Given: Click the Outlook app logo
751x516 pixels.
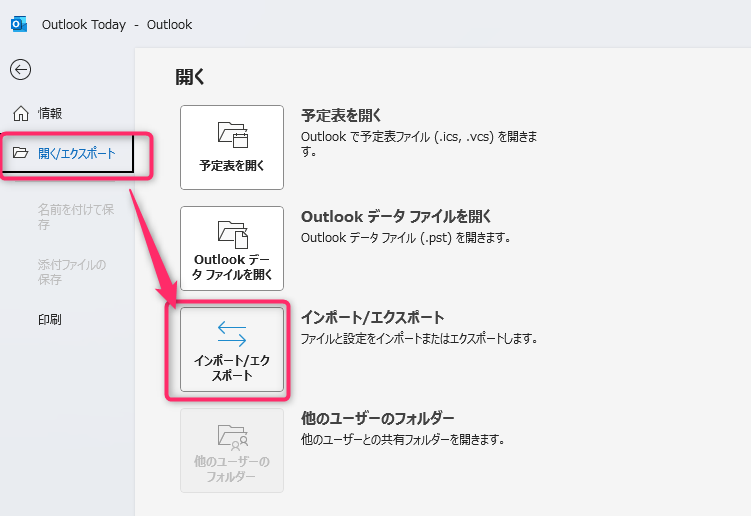Looking at the screenshot, I should [19, 24].
